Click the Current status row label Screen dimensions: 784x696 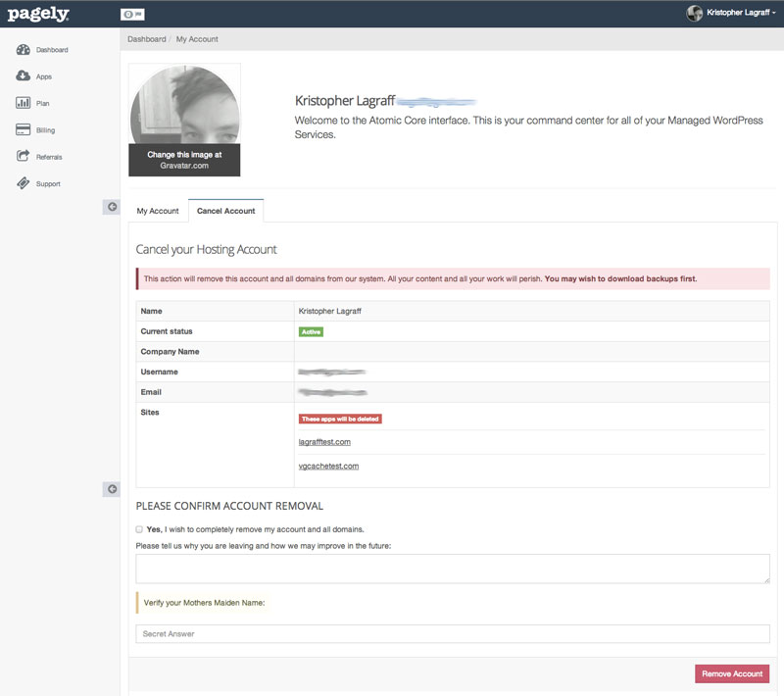pyautogui.click(x=167, y=331)
